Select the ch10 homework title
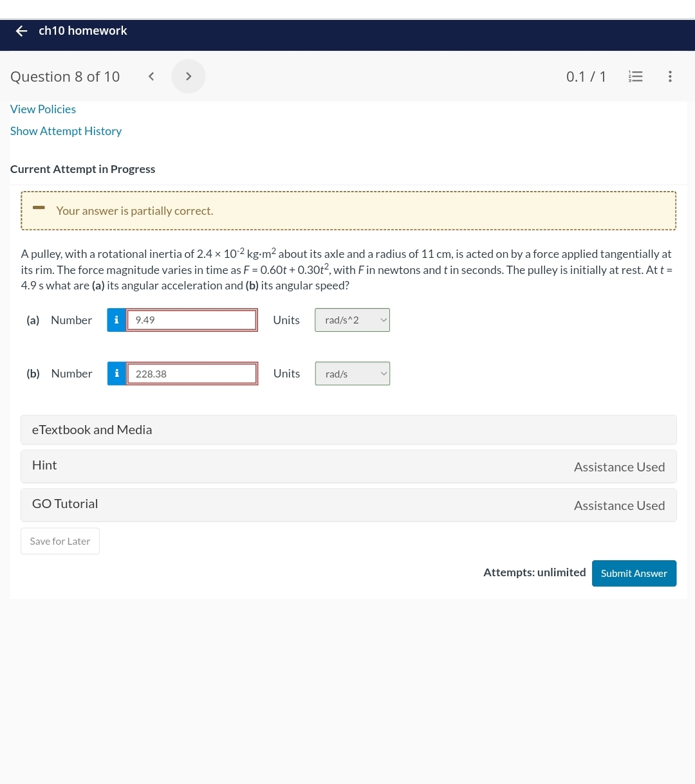This screenshot has width=695, height=784. pyautogui.click(x=83, y=30)
